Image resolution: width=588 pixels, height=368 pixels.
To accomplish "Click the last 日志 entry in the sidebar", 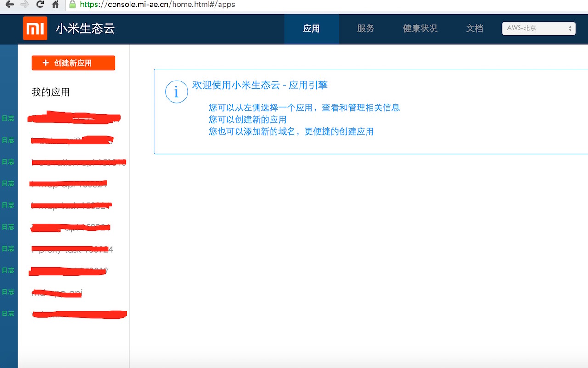I will [x=8, y=313].
